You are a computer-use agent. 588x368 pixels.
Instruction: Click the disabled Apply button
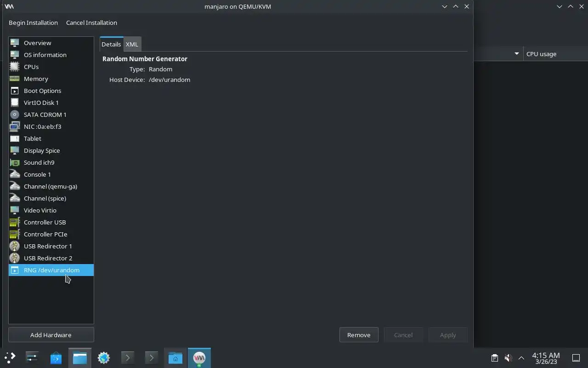coord(448,335)
